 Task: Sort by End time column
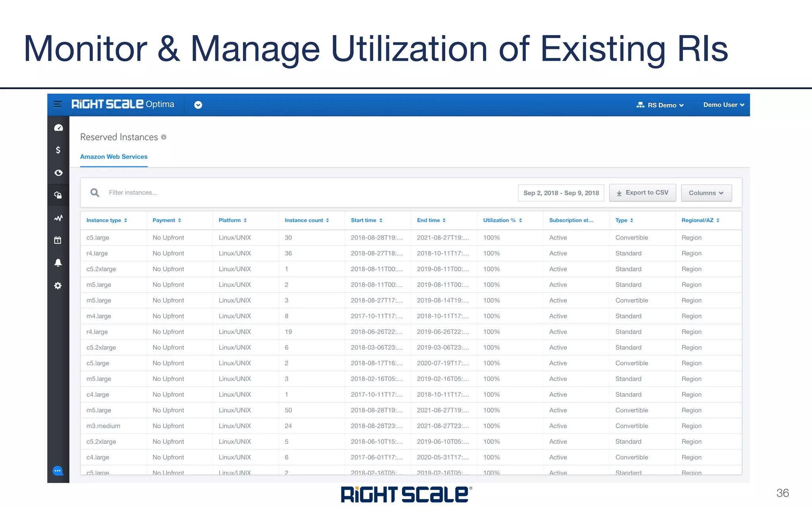[431, 220]
